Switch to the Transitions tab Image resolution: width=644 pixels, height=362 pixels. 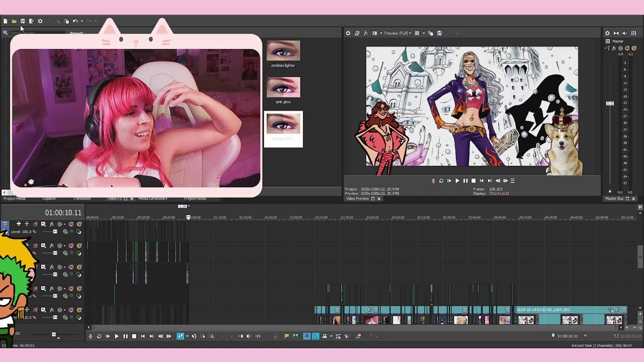click(x=82, y=199)
